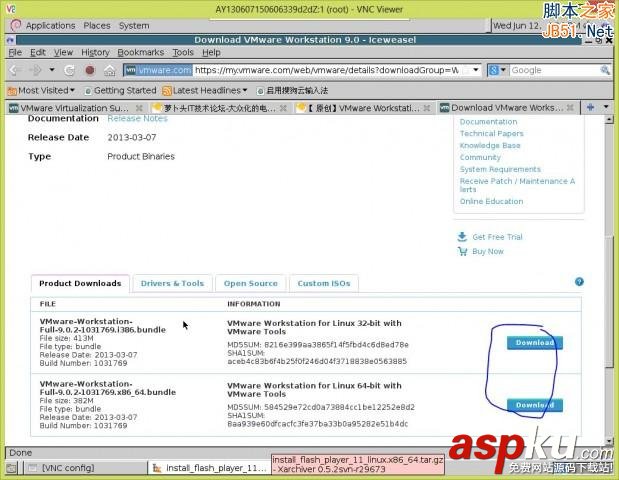
Task: Open the GNOME System menu
Action: 134,26
